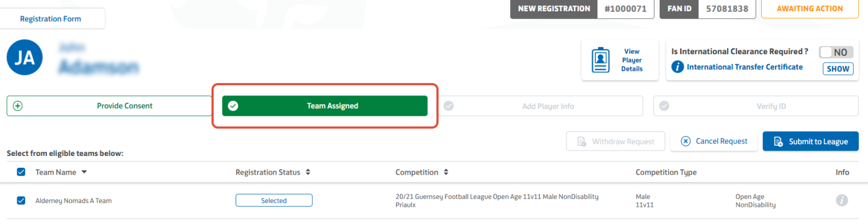868x224 pixels.
Task: Click the JA avatar circle
Action: click(x=25, y=57)
